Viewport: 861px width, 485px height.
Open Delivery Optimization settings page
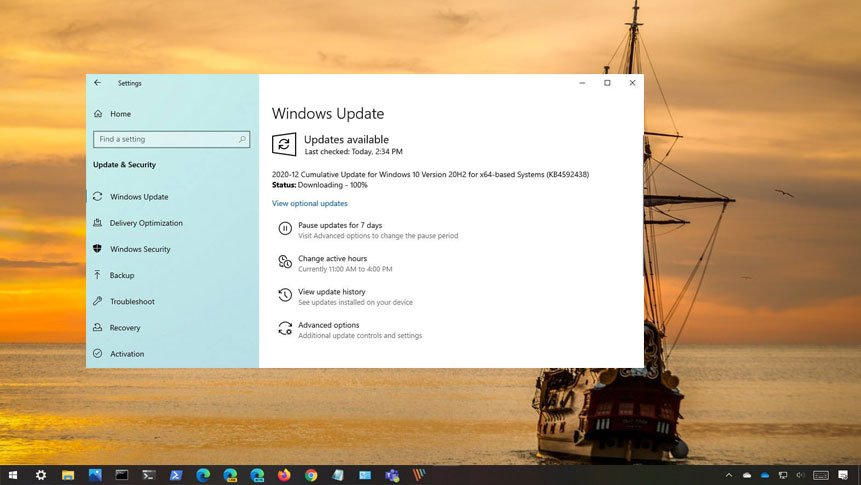[x=146, y=223]
